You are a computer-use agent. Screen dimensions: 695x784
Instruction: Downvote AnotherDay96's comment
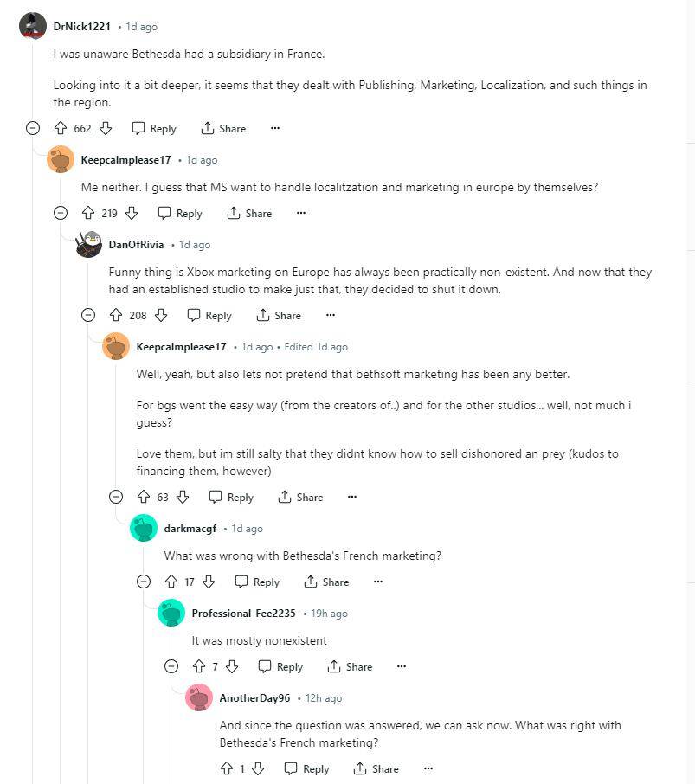point(258,768)
